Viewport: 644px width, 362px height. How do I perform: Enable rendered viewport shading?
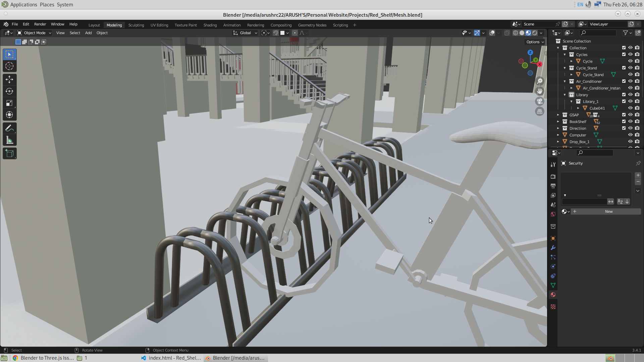[x=535, y=33]
